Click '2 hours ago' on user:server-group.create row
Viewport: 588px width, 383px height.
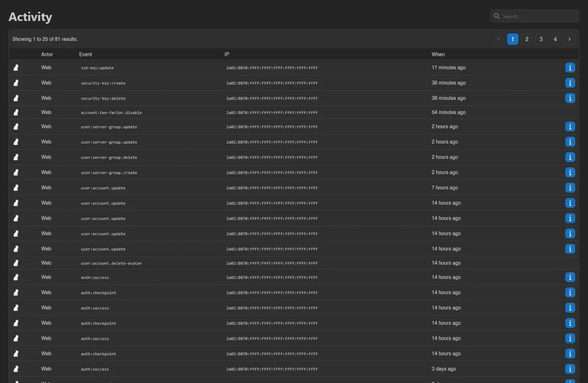[445, 173]
